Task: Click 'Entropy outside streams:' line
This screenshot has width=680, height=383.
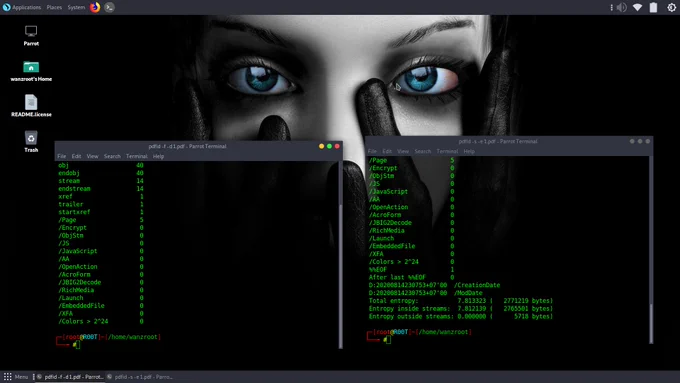Action: coord(461,316)
